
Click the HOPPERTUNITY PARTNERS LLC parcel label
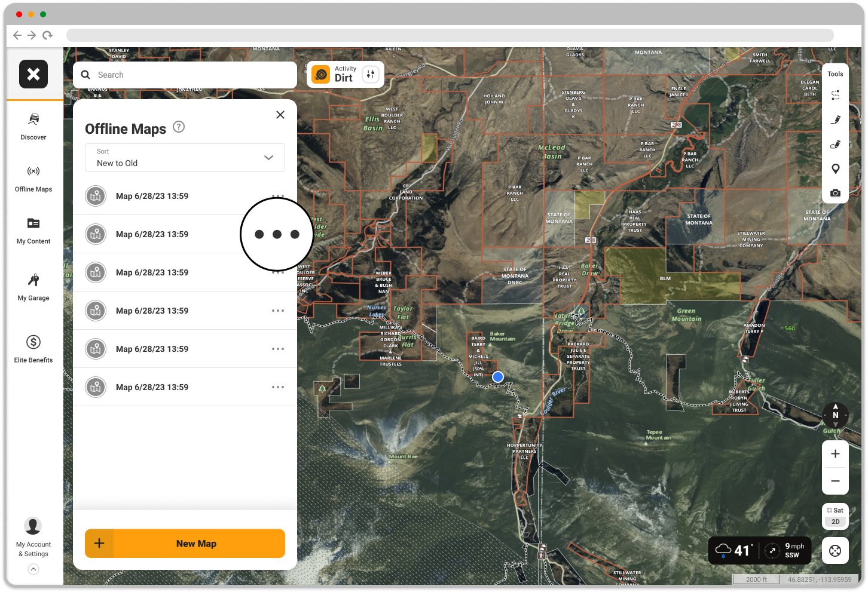coord(524,451)
